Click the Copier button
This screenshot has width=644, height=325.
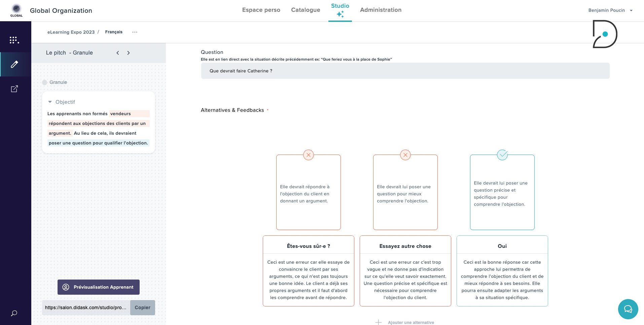pos(143,307)
